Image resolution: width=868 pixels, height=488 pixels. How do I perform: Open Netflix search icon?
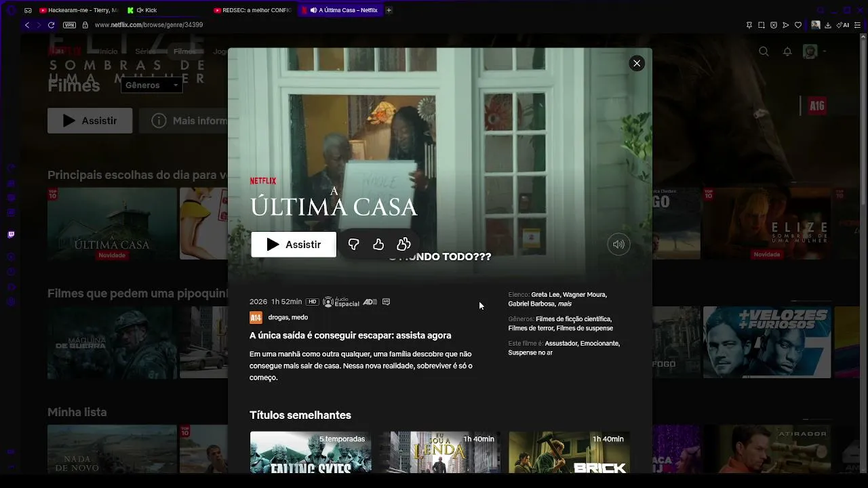(x=764, y=52)
